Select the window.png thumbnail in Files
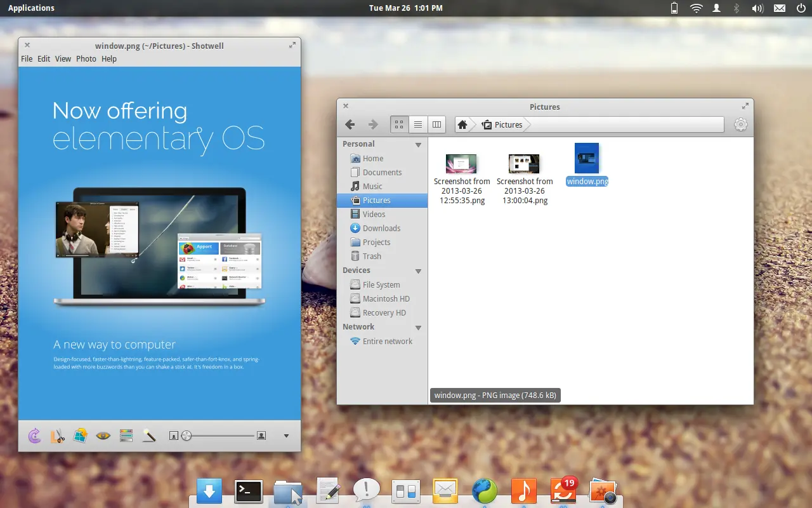Screen dimensions: 812x508 (586, 157)
